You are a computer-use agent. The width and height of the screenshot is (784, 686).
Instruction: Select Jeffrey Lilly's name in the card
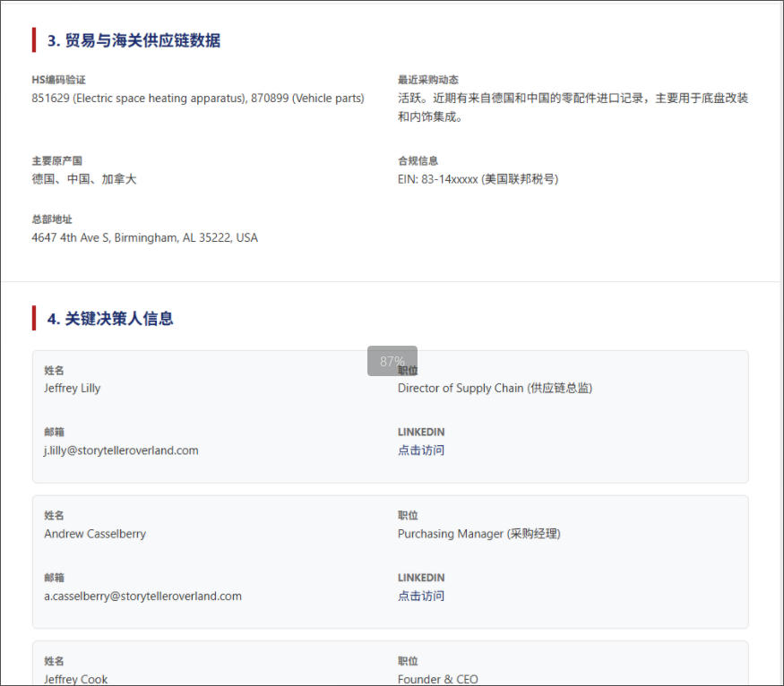click(72, 388)
